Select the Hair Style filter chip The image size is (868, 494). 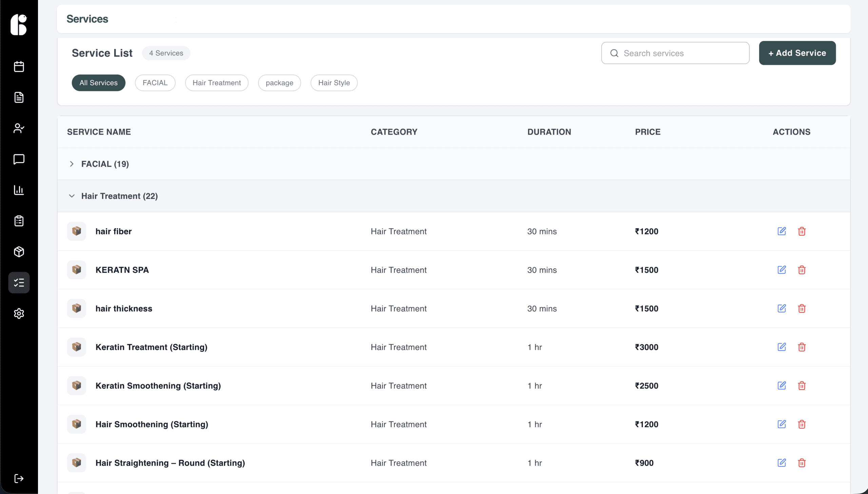(334, 83)
